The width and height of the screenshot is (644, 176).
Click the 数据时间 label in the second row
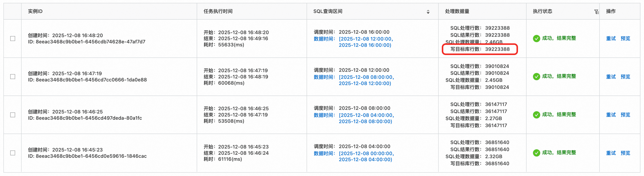(324, 77)
